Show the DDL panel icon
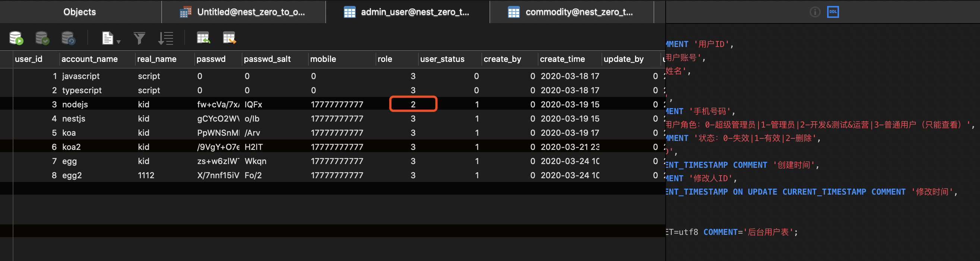Image resolution: width=980 pixels, height=261 pixels. click(833, 12)
